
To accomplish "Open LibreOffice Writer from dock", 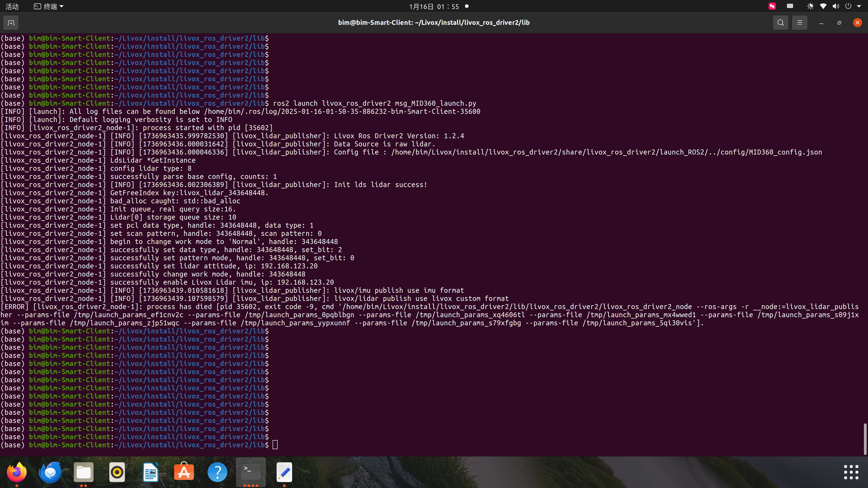I will click(150, 472).
